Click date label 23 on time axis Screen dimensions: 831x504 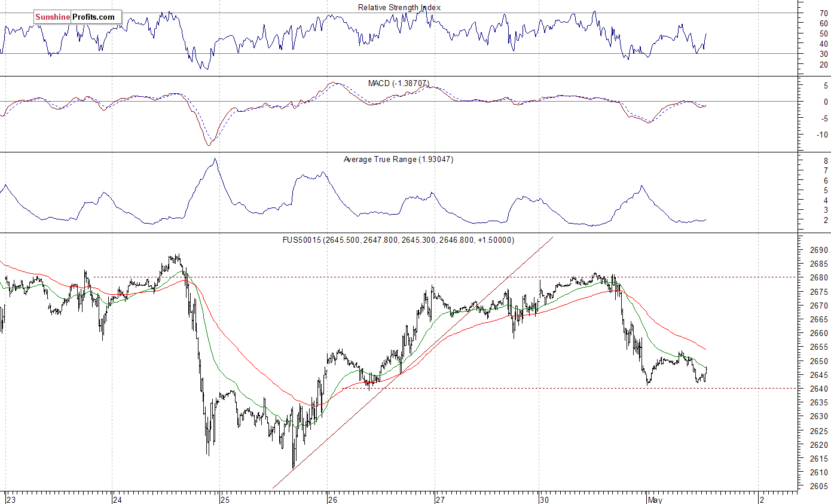11,499
